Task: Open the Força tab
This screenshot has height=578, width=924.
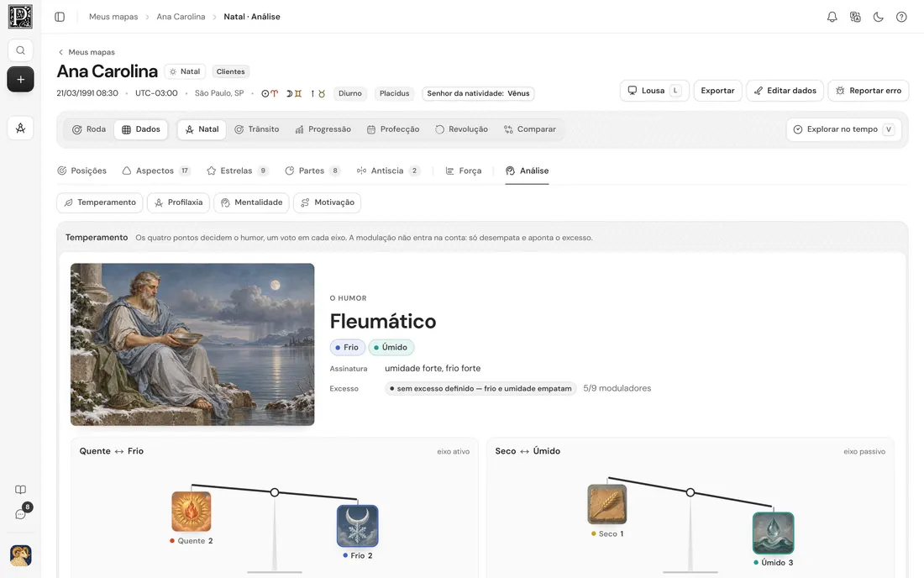Action: pos(463,171)
